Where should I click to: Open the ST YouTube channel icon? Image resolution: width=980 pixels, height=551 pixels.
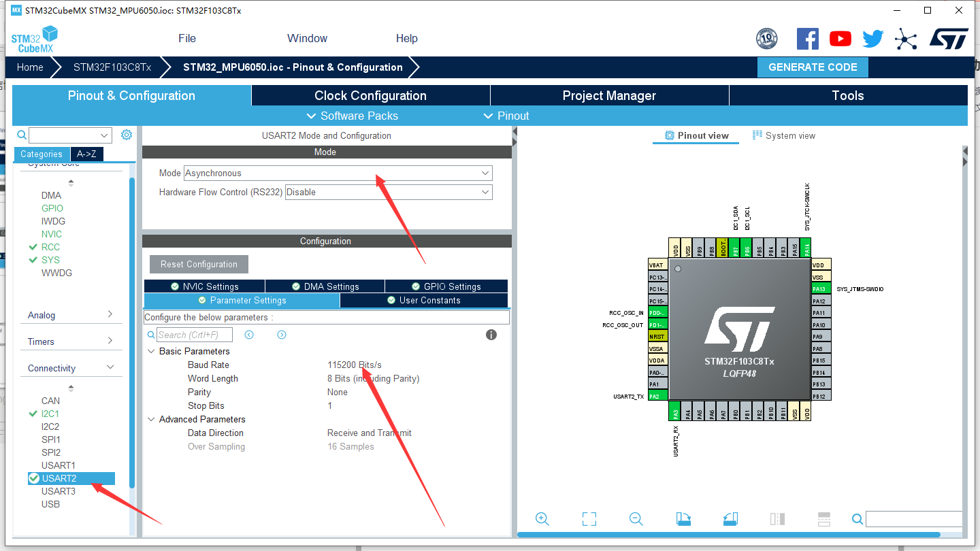(840, 39)
